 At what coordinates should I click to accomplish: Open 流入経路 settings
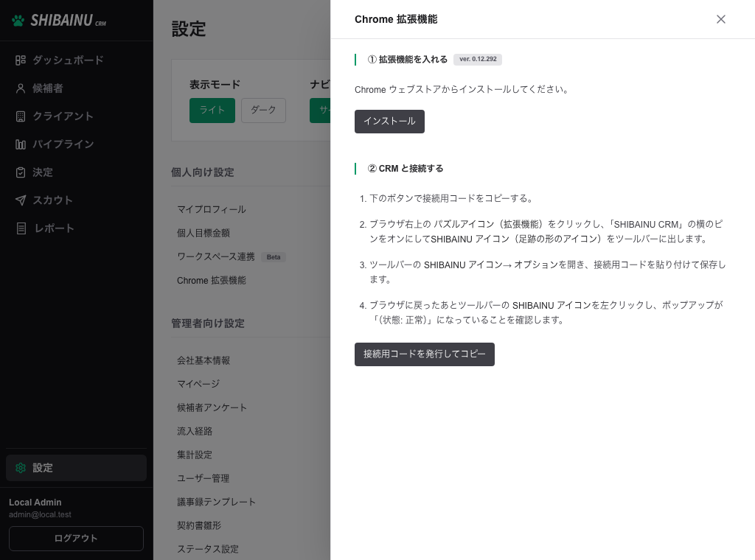(195, 431)
